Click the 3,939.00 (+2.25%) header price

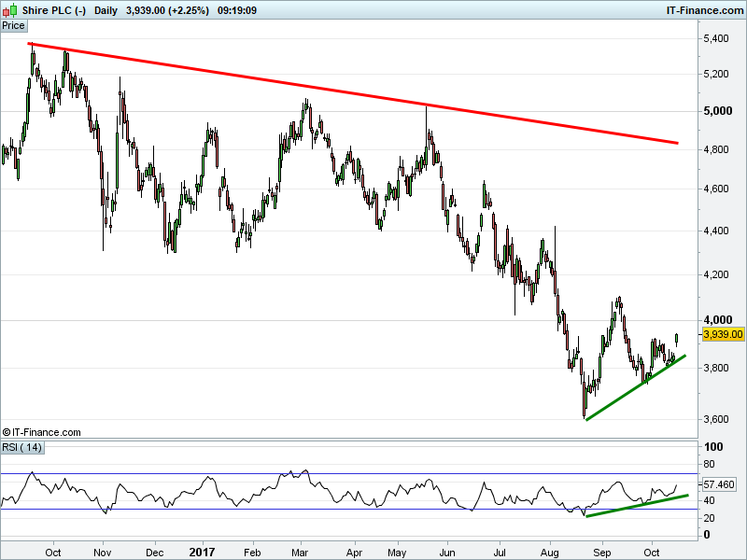[x=167, y=10]
